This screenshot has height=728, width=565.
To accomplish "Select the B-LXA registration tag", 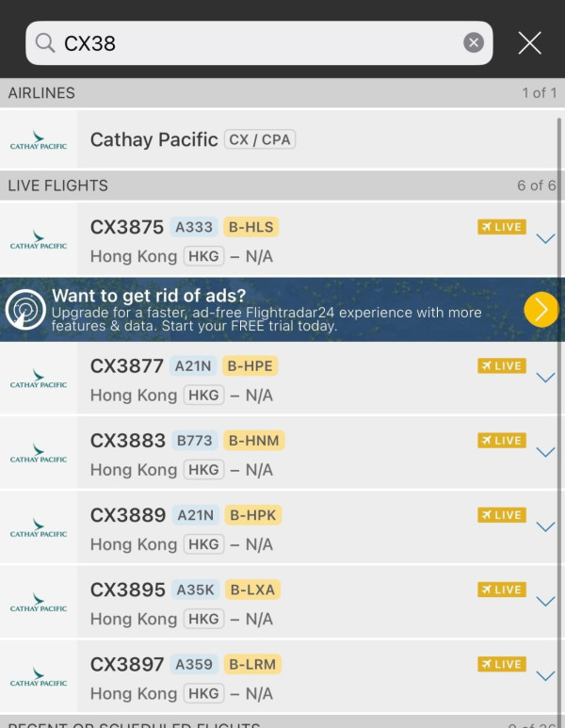I will coord(252,590).
